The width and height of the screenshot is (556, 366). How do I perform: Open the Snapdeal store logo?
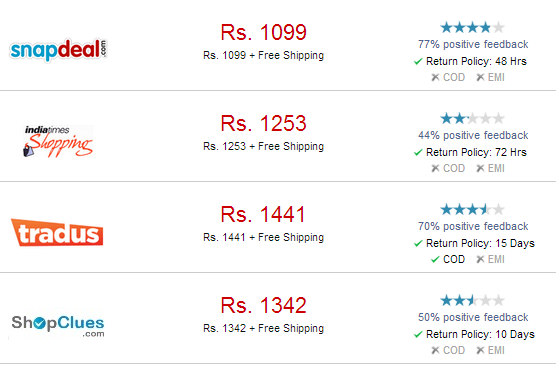coord(59,50)
